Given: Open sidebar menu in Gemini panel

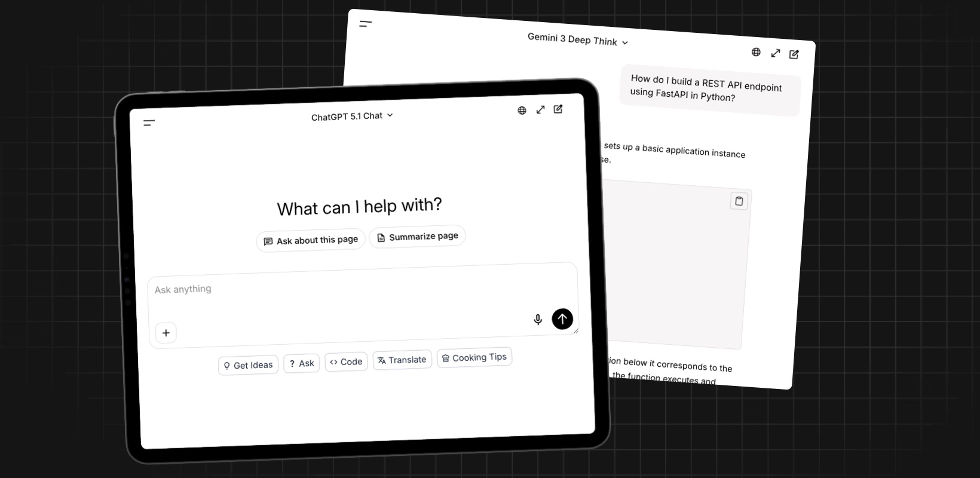Looking at the screenshot, I should [x=365, y=24].
